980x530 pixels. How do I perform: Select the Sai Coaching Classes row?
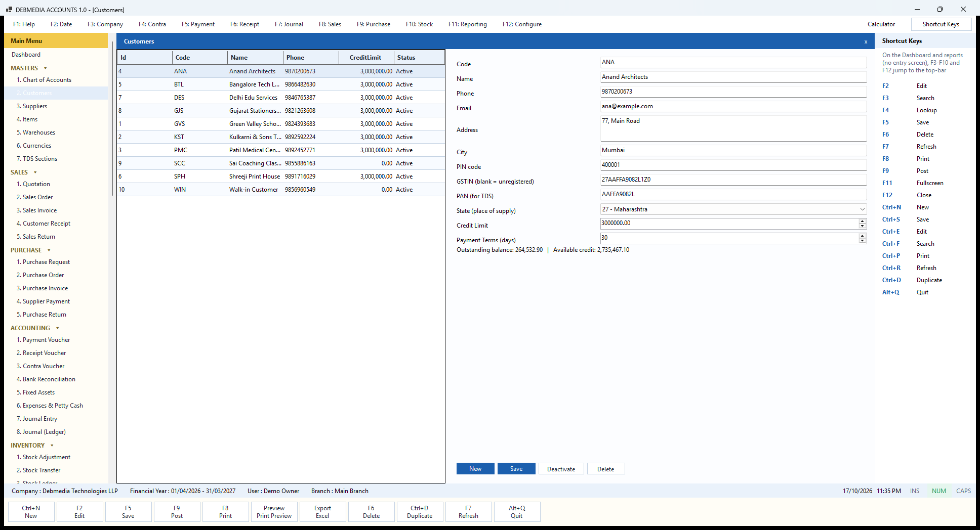(x=281, y=163)
